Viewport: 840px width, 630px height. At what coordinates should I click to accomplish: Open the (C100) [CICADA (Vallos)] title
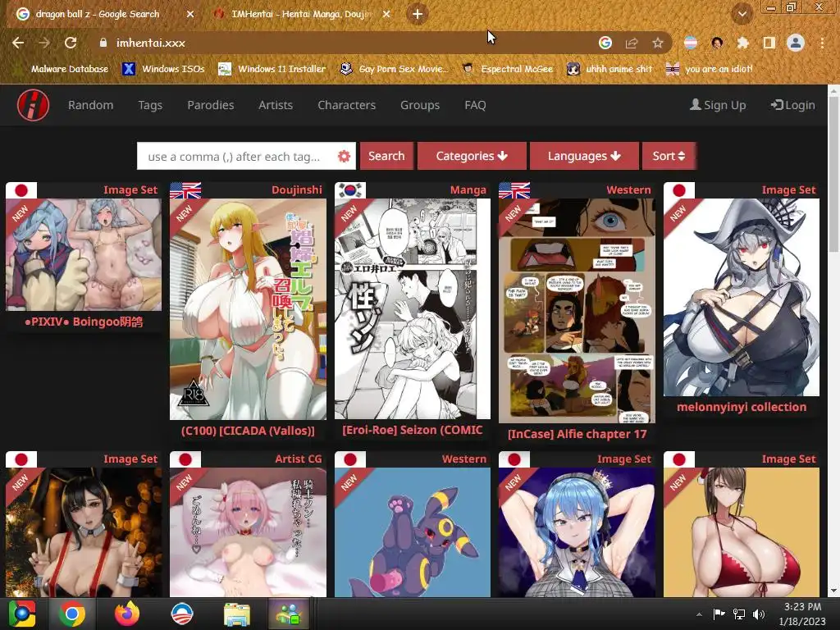coord(248,431)
